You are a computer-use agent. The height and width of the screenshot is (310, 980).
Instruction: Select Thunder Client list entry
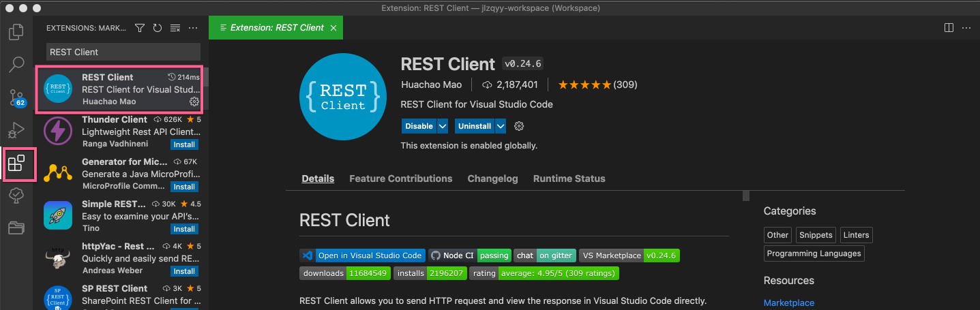click(x=121, y=131)
